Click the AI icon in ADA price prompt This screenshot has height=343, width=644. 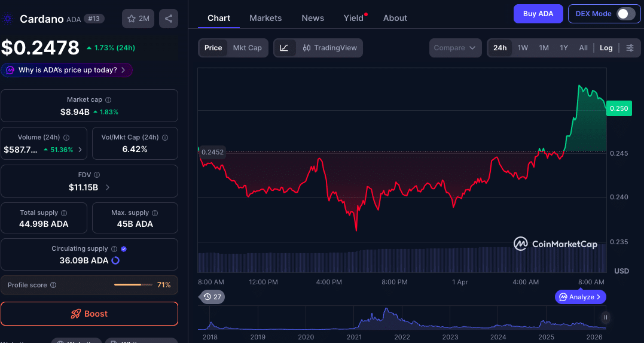click(10, 70)
